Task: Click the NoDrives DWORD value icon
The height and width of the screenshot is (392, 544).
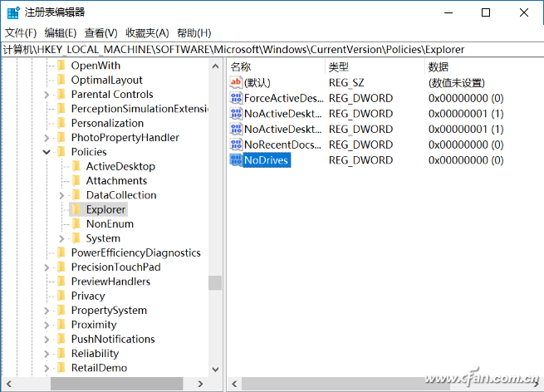Action: [x=236, y=160]
